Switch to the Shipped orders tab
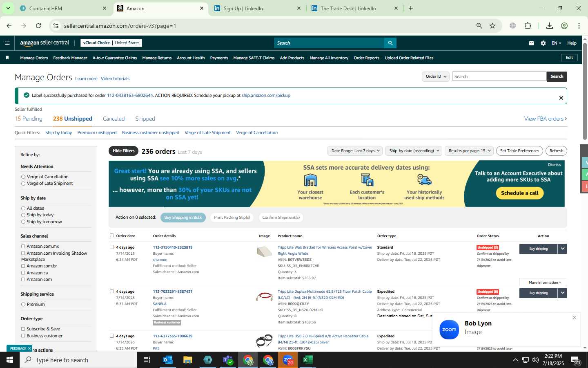Viewport: 588px width, 368px height. pos(145,119)
